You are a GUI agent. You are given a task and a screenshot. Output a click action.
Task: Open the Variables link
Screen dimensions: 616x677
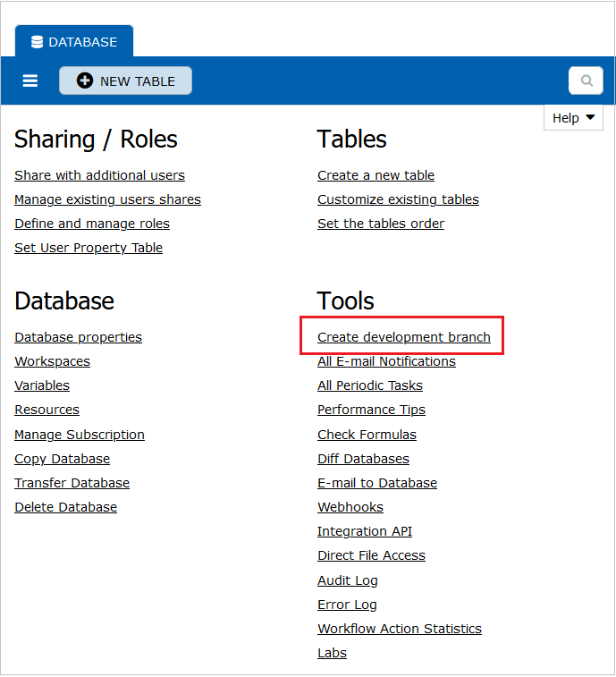click(42, 385)
